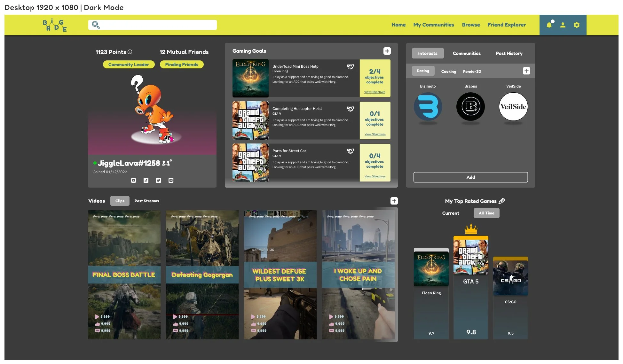Image resolution: width=623 pixels, height=364 pixels.
Task: Open Friend Explorer in the navigation
Action: pos(506,25)
